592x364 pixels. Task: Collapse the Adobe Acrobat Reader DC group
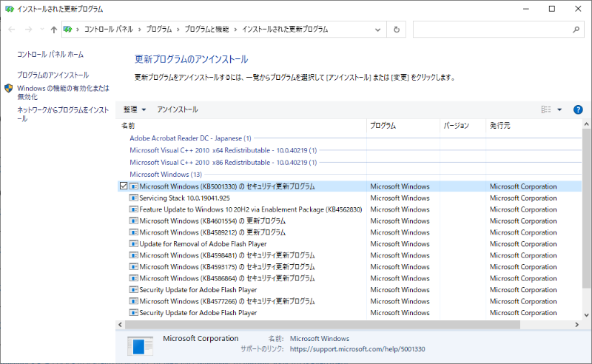coord(190,138)
